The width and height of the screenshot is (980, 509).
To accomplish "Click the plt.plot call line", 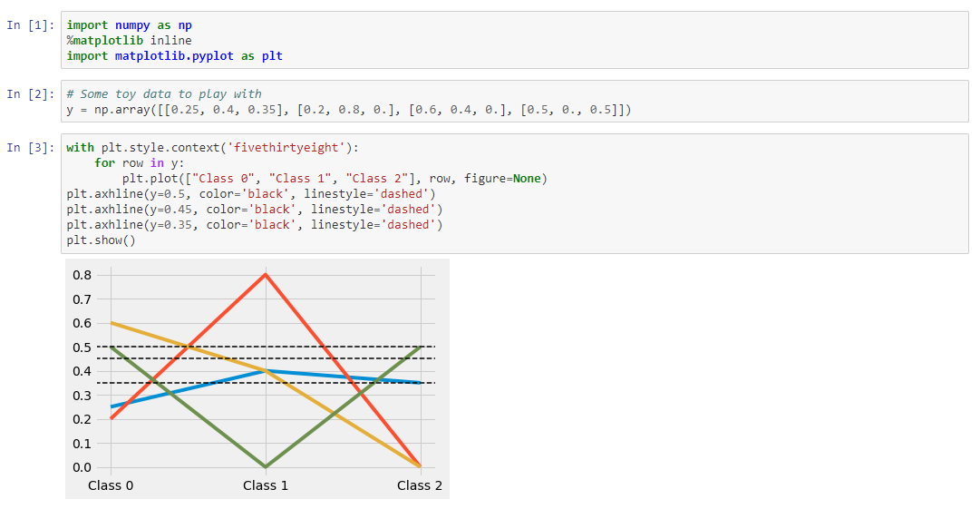I will (x=334, y=179).
